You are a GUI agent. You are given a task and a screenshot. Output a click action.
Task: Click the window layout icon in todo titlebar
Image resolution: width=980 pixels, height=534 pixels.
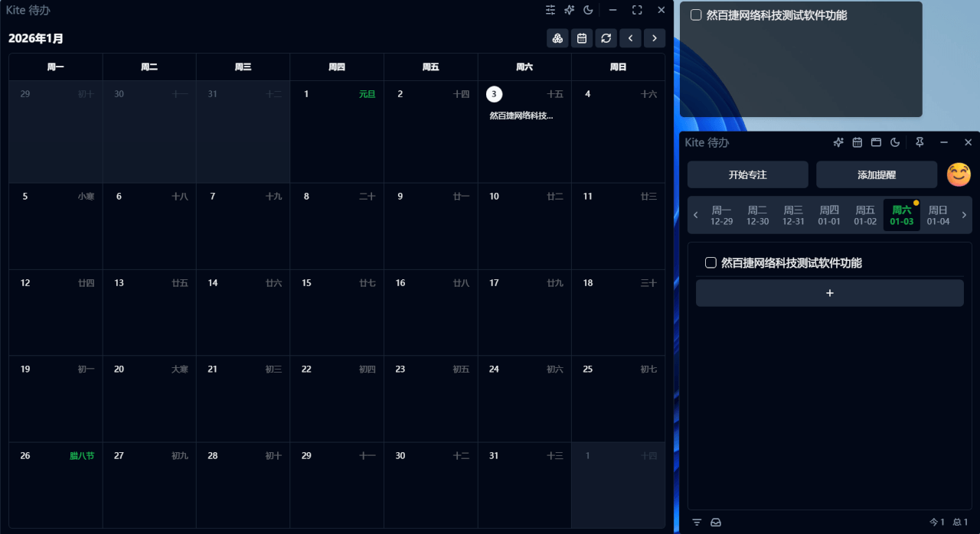[876, 142]
